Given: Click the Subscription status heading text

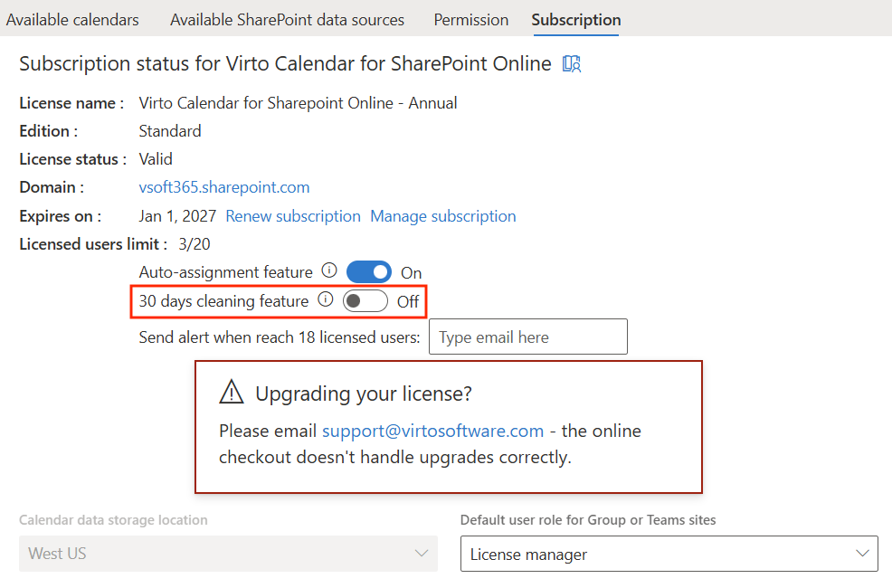Looking at the screenshot, I should tap(285, 63).
